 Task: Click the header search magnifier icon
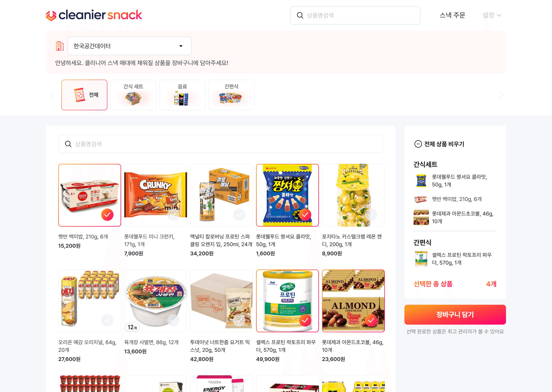300,15
